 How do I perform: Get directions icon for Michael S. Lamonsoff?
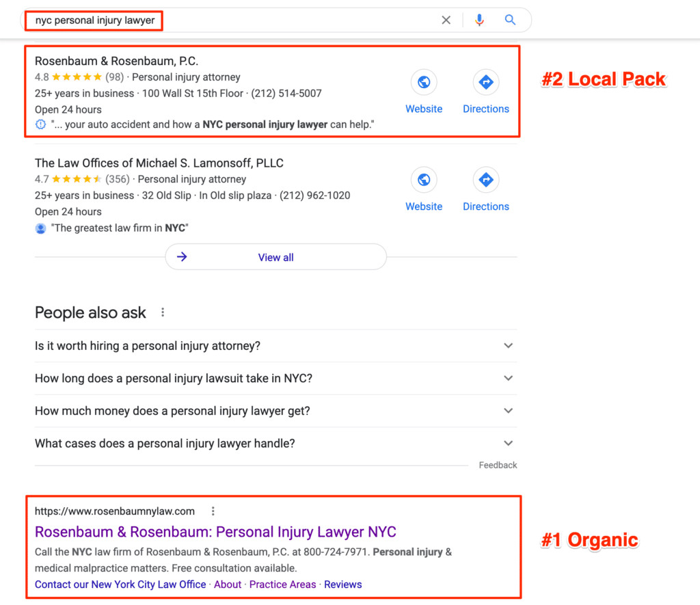click(486, 180)
